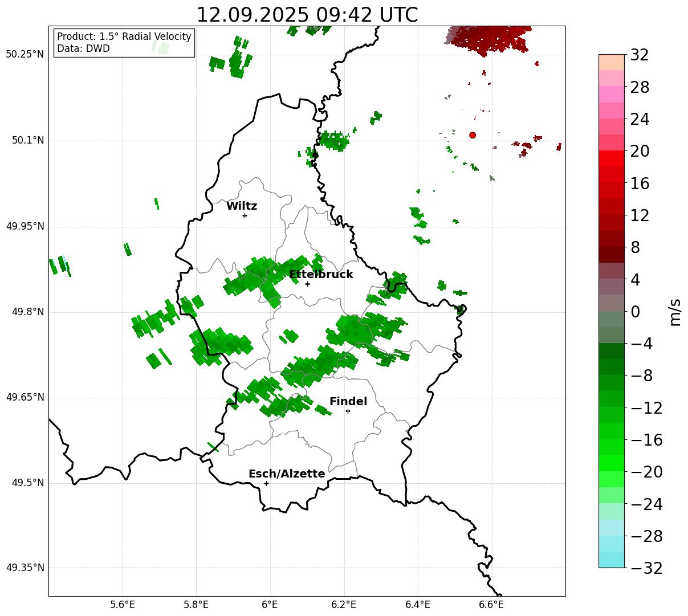Image resolution: width=688 pixels, height=616 pixels.
Task: Click the 6.4°E longitude tick label
Action: coord(418,605)
